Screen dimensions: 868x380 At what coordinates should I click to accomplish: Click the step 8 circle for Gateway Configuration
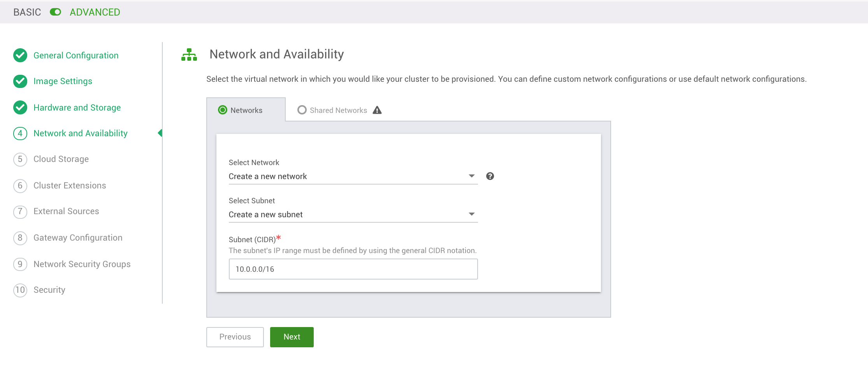coord(20,238)
